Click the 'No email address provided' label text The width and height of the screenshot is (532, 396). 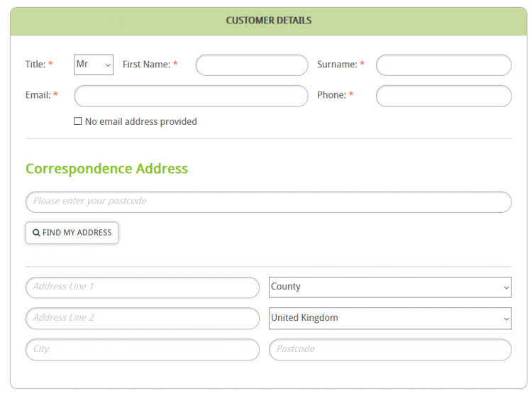click(141, 121)
